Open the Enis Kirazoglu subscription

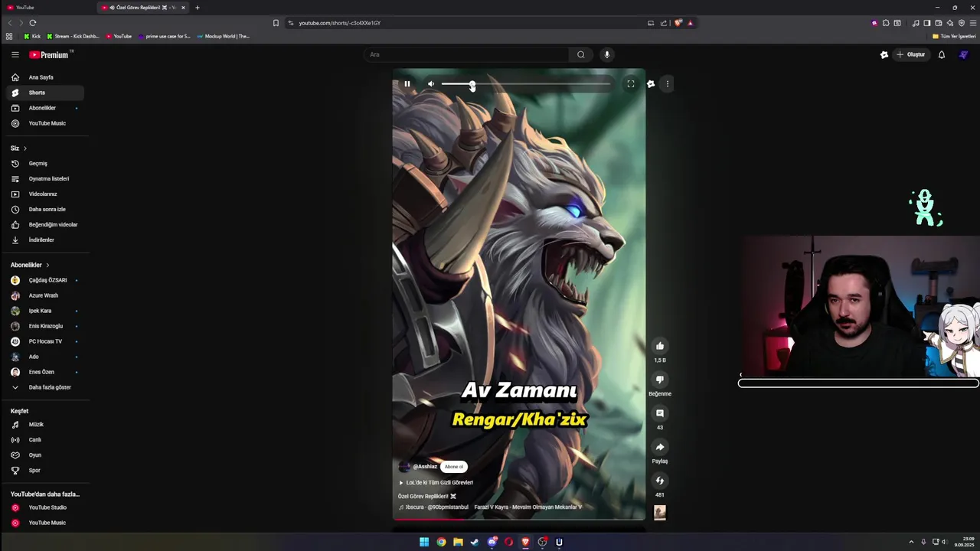pyautogui.click(x=45, y=326)
